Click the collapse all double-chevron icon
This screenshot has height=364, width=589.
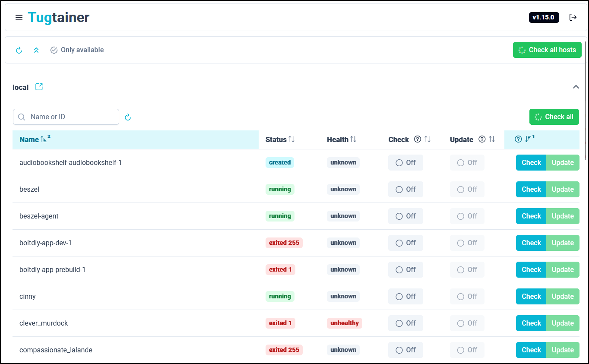coord(36,50)
